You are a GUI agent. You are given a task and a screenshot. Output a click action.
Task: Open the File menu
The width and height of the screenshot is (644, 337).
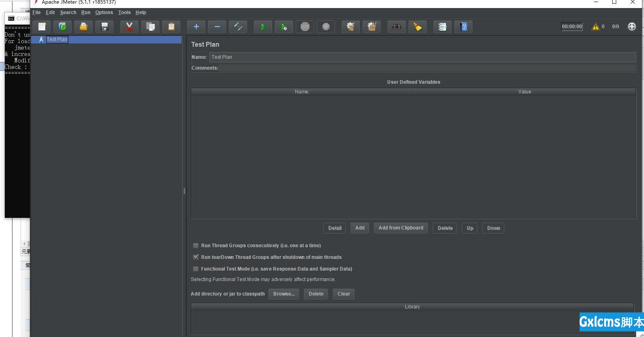coord(37,12)
